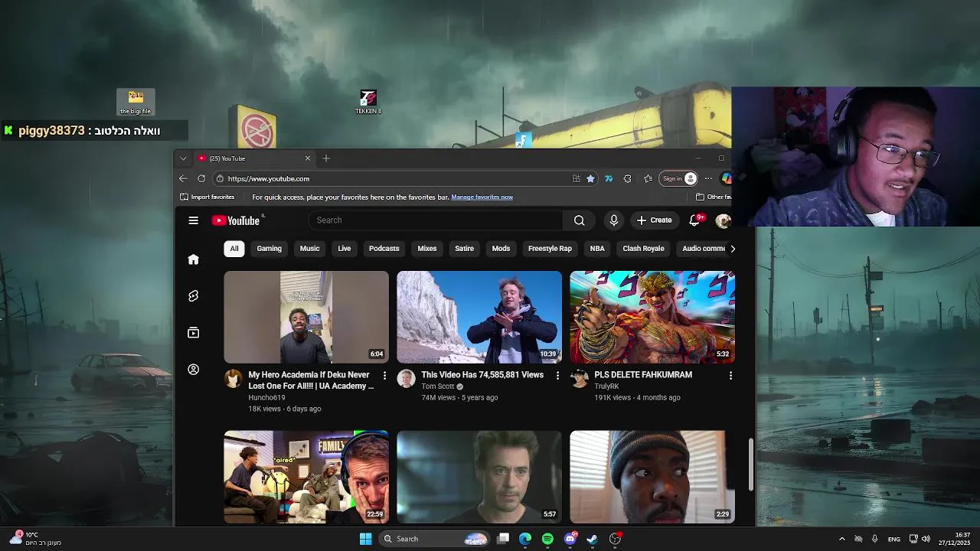View site information lock icon
Screen dimensions: 980x551
(220, 178)
